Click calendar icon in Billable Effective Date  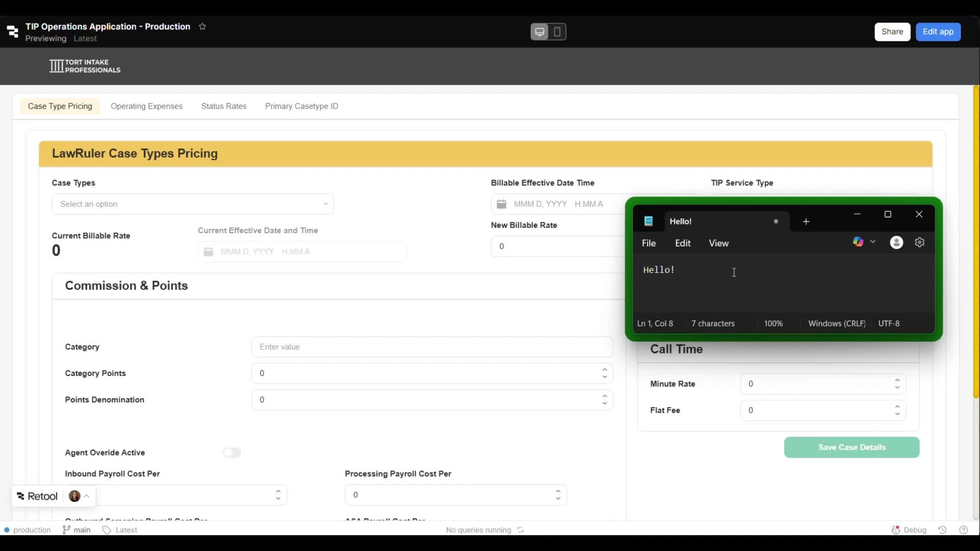tap(502, 204)
